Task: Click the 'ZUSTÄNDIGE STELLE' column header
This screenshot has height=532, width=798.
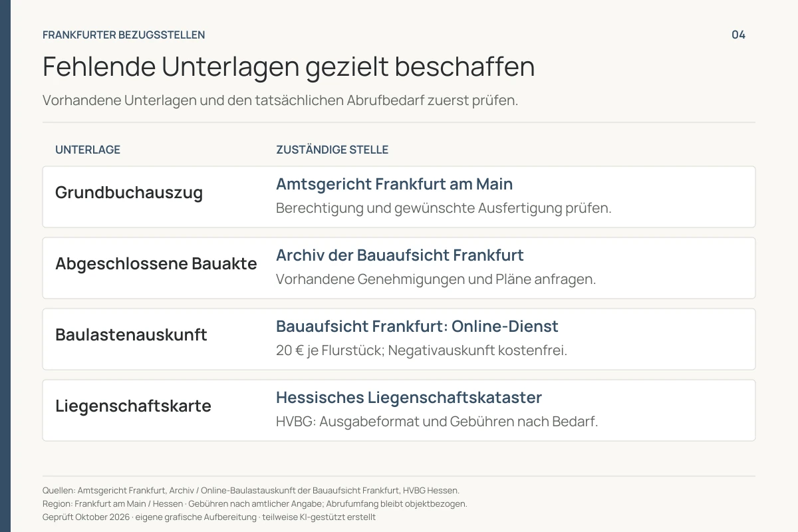Action: [x=332, y=150]
